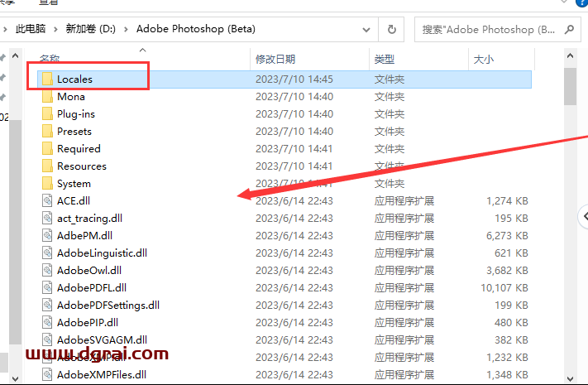Open the address bar history dropdown
This screenshot has height=385, width=588.
pyautogui.click(x=366, y=29)
